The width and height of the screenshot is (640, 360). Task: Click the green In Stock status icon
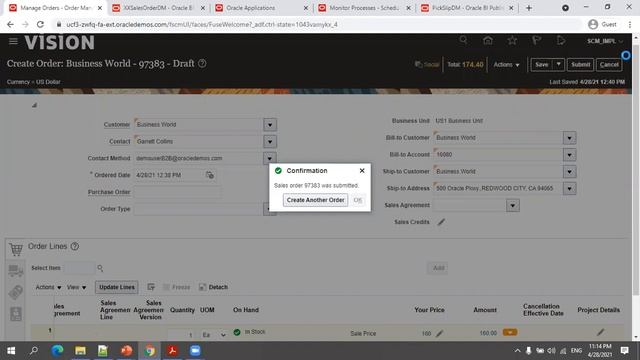(x=237, y=332)
